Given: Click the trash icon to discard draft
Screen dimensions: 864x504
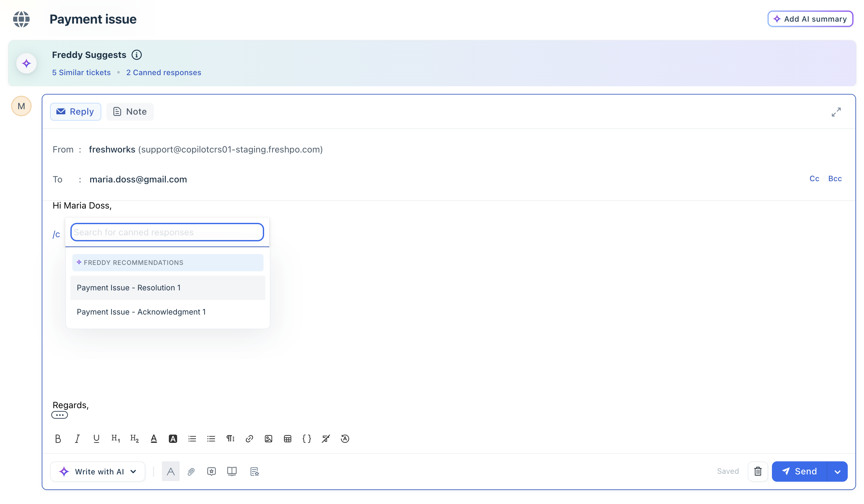Looking at the screenshot, I should click(x=758, y=472).
